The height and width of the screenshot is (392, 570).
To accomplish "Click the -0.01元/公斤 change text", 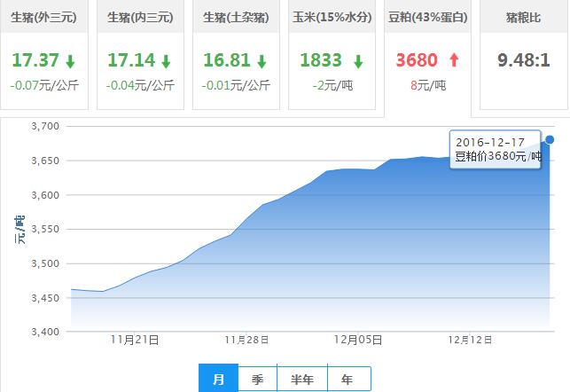I will [x=236, y=85].
